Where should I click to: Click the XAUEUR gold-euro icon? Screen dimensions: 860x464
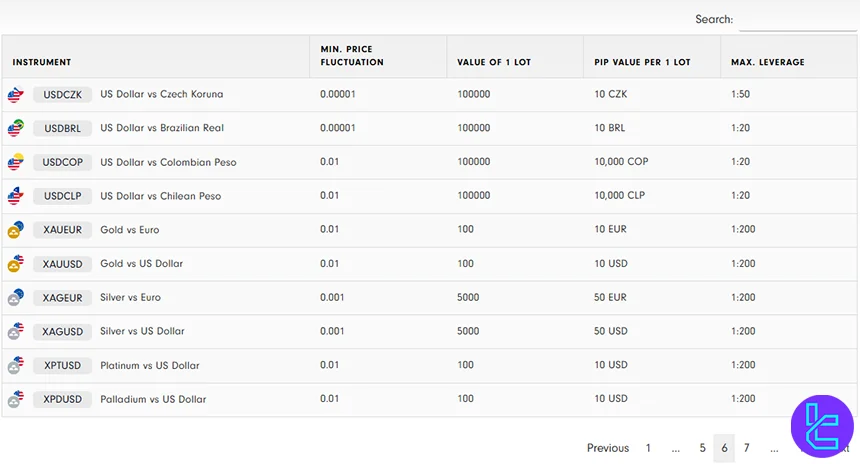(15, 230)
